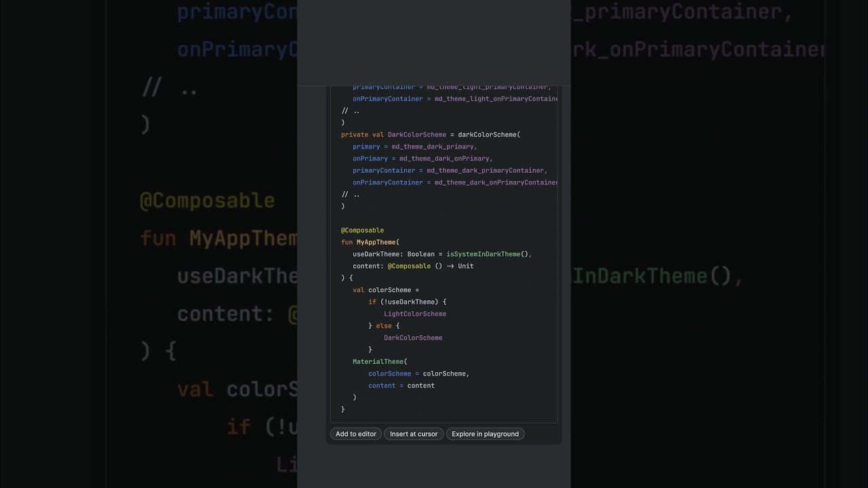Click LightColorScheme in the if branch

[x=415, y=314]
